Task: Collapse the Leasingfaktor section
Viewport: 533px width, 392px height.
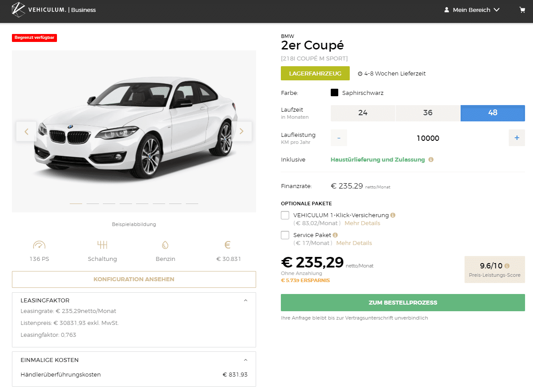Action: click(x=246, y=300)
